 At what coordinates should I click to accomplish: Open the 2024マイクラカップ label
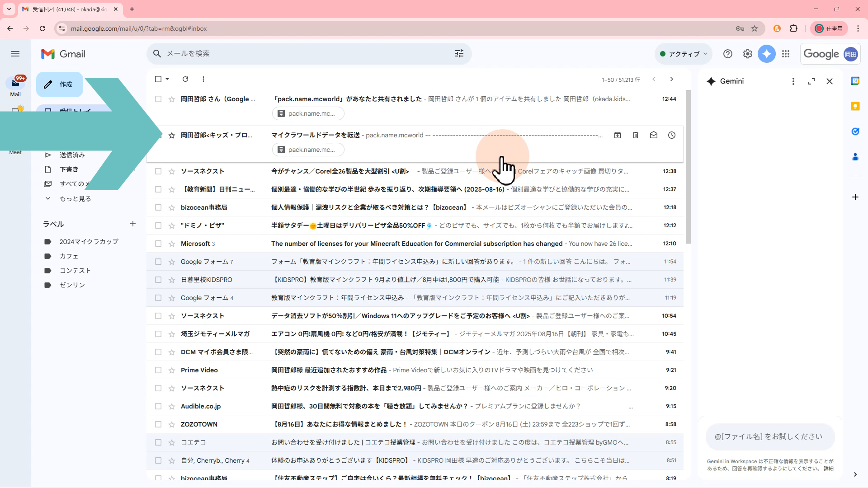89,242
